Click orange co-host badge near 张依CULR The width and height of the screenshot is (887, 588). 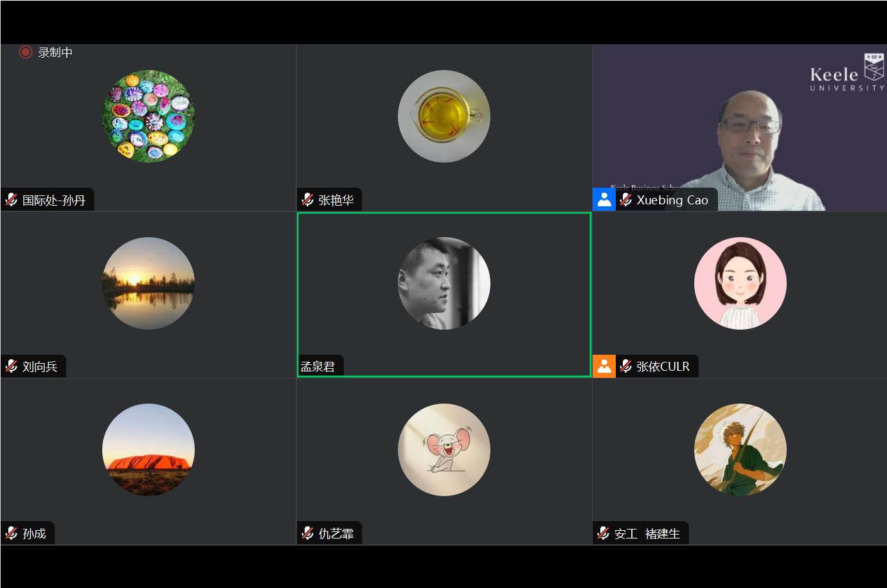click(604, 366)
